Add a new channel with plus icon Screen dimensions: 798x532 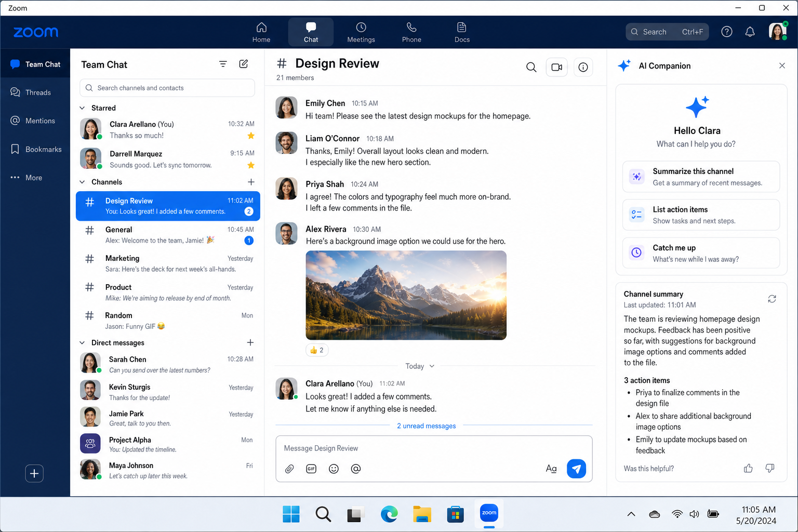[251, 182]
